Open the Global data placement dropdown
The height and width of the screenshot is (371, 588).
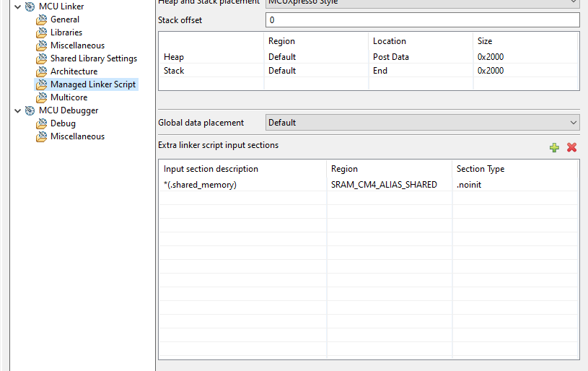click(x=423, y=123)
